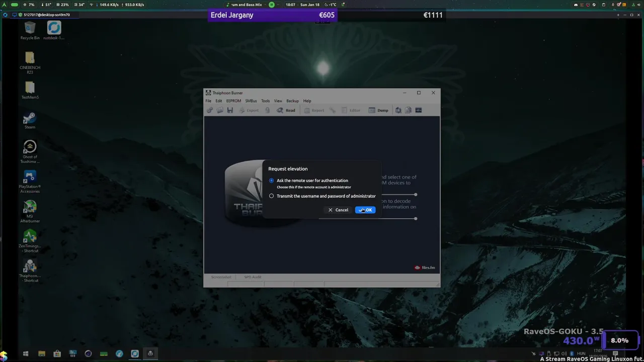The width and height of the screenshot is (644, 362).
Task: Click Editor toolbar button in Thaiphoon Burner
Action: (351, 110)
